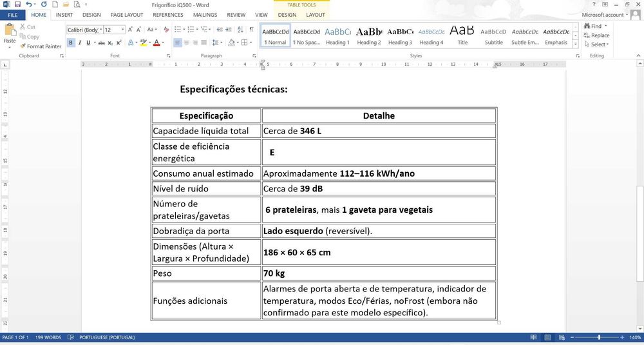The width and height of the screenshot is (644, 345).
Task: Switch to the INSERT tab
Action: [x=64, y=15]
